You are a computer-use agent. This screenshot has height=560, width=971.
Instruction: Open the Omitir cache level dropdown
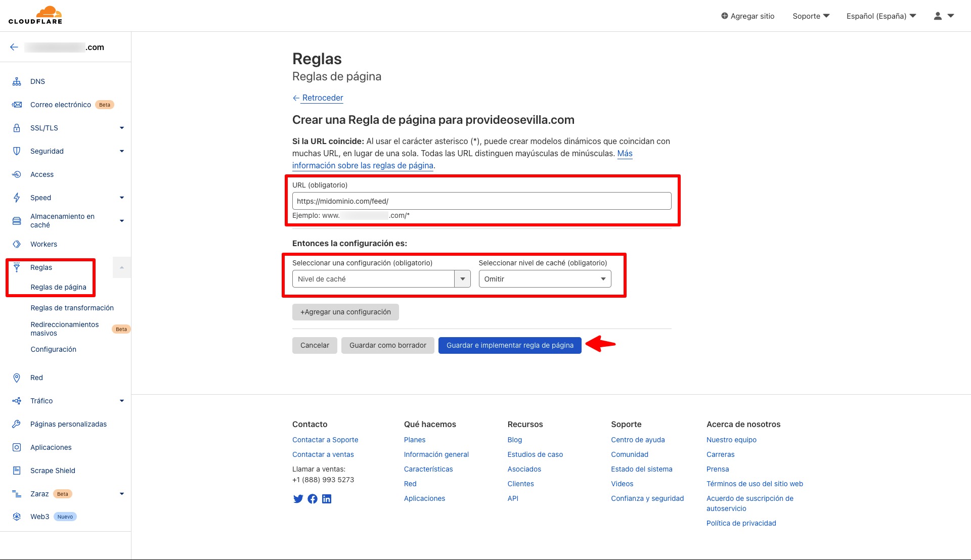pyautogui.click(x=545, y=279)
